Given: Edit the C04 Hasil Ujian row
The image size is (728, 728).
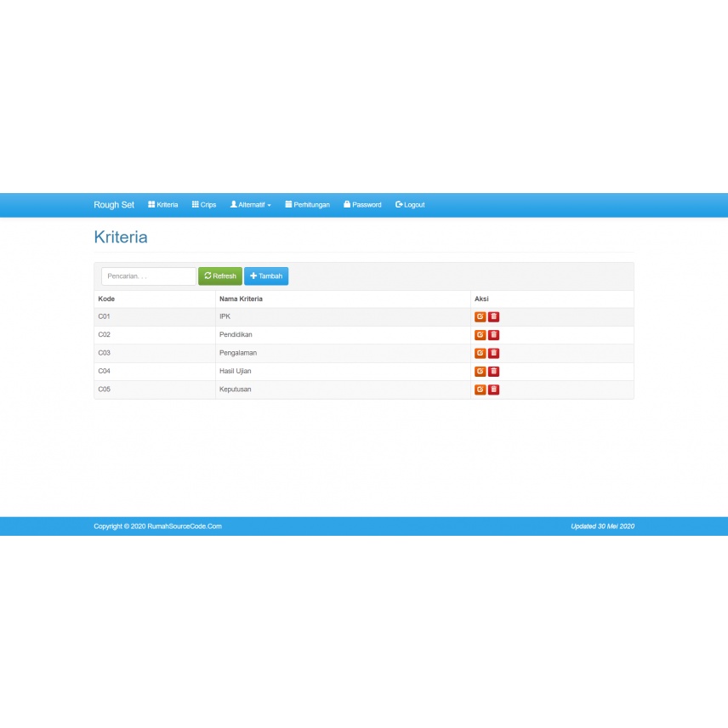Looking at the screenshot, I should [480, 372].
